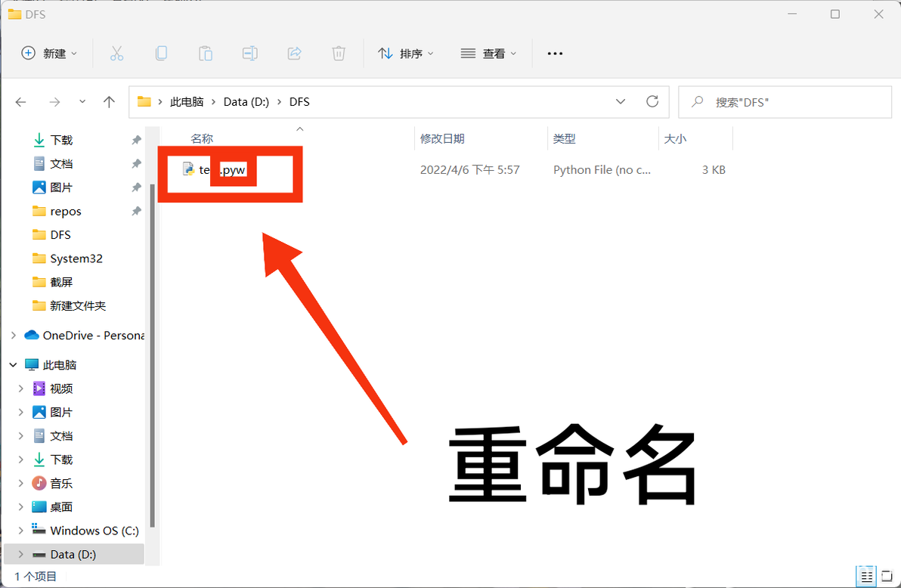This screenshot has width=901, height=588.
Task: Unpin repos using its pin icon
Action: click(136, 211)
